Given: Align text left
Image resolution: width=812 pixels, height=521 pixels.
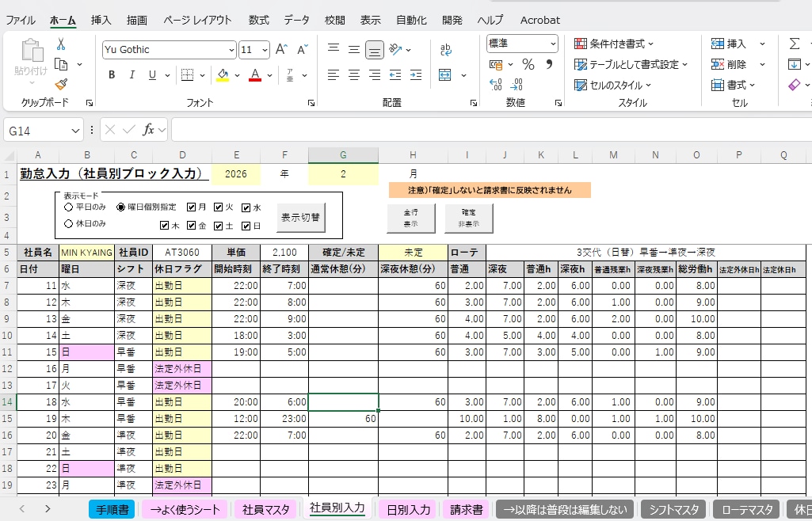Looking at the screenshot, I should pyautogui.click(x=334, y=75).
